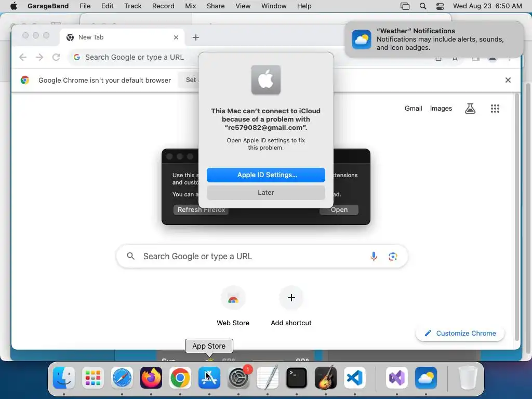Open the Window menu
The width and height of the screenshot is (532, 399).
click(274, 6)
